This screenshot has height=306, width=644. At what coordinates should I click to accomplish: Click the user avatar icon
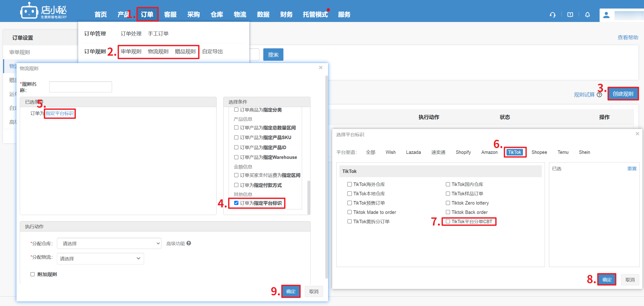(x=606, y=15)
